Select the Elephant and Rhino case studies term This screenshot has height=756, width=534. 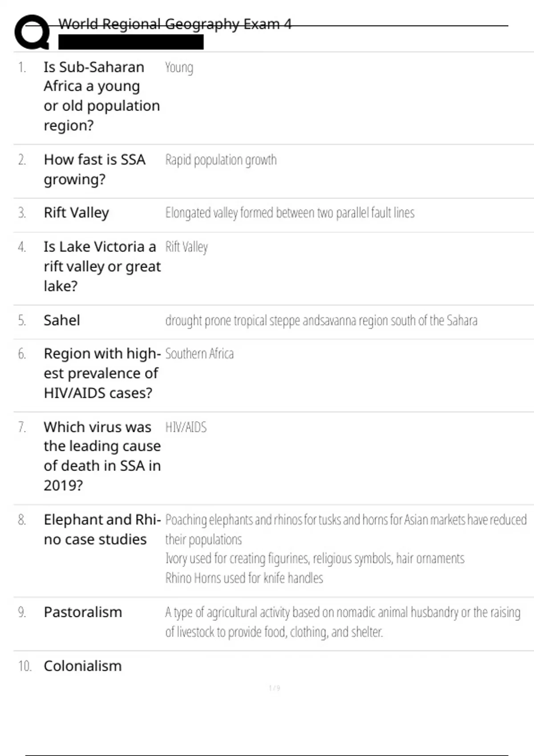(102, 529)
